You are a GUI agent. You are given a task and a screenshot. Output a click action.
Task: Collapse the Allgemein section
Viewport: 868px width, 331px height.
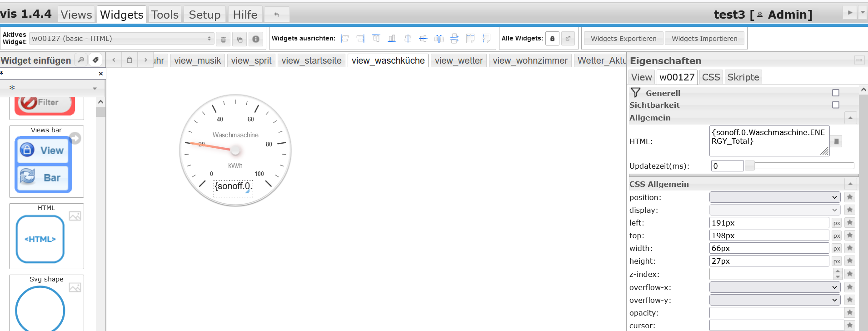tap(850, 118)
